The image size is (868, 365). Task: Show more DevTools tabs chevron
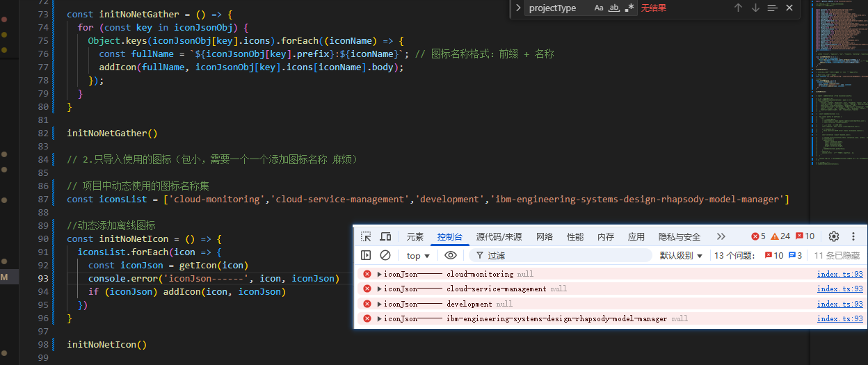[721, 236]
